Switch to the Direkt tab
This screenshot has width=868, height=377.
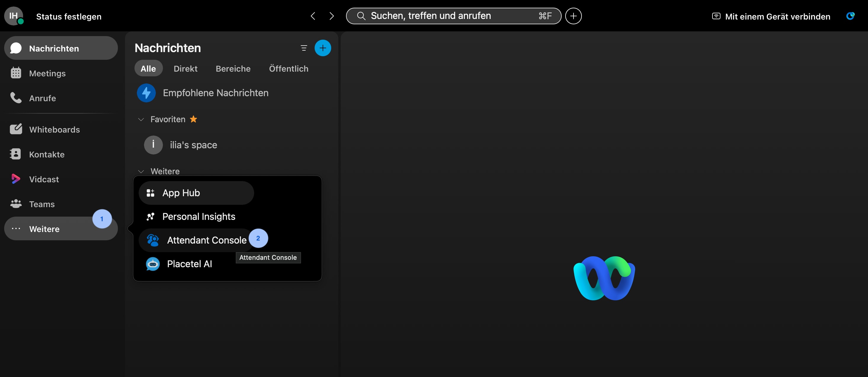click(185, 69)
